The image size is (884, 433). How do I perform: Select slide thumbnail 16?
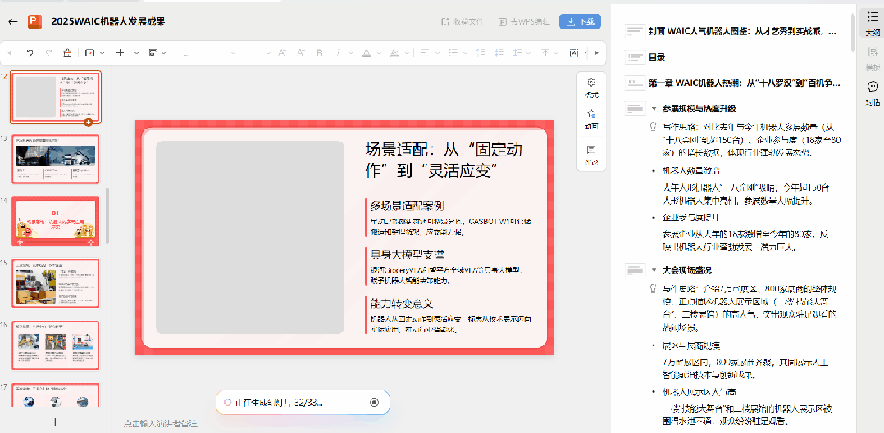pyautogui.click(x=55, y=346)
